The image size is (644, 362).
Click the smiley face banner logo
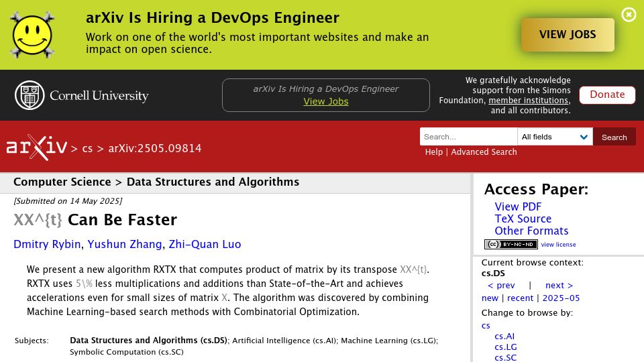pyautogui.click(x=32, y=35)
